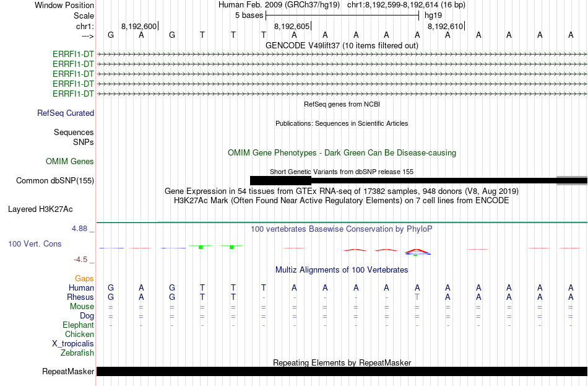
Task: Click the 8,192,610 coordinate tick label
Action: tap(445, 26)
